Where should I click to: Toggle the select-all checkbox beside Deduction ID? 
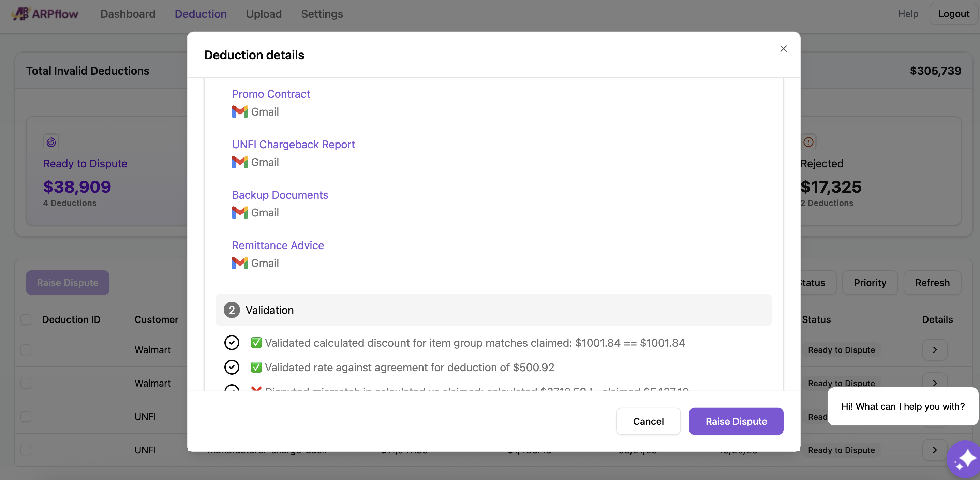[x=26, y=319]
